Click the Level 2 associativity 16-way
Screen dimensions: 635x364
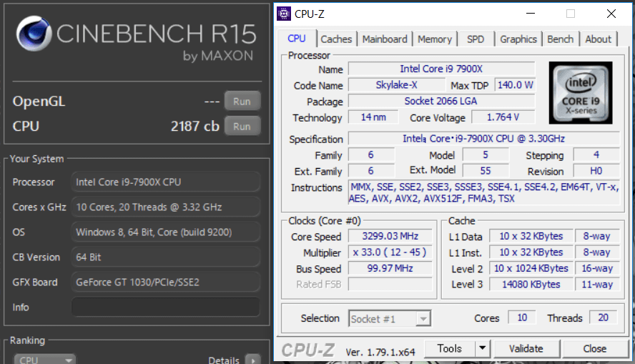tap(597, 268)
